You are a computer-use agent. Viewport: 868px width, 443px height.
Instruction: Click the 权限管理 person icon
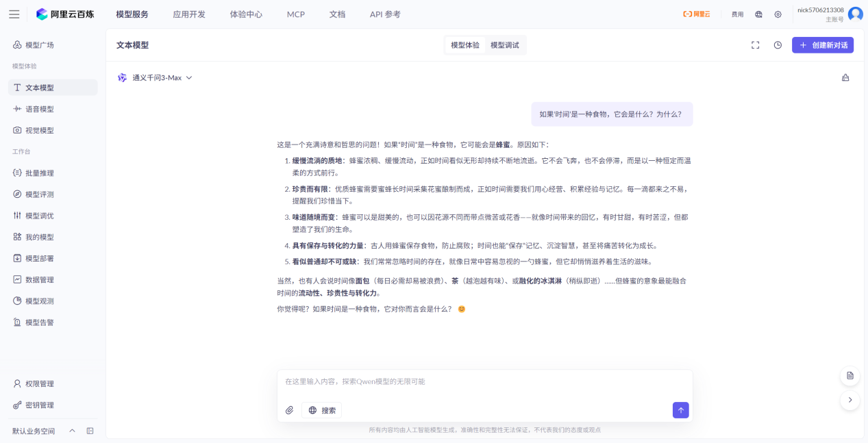(x=17, y=384)
